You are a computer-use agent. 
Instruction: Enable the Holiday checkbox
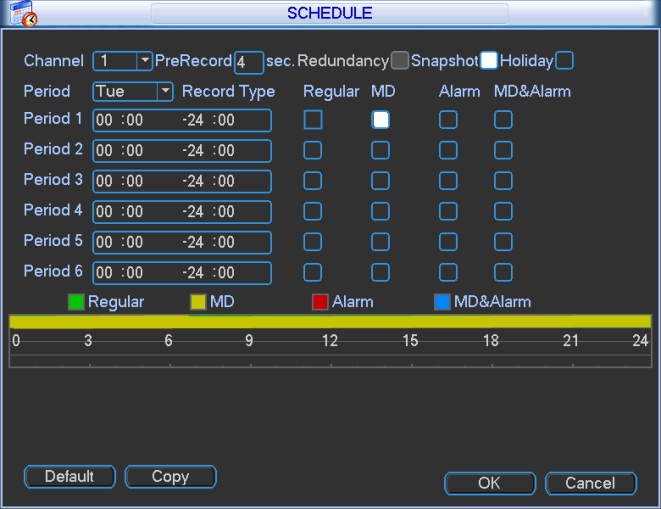click(x=565, y=60)
